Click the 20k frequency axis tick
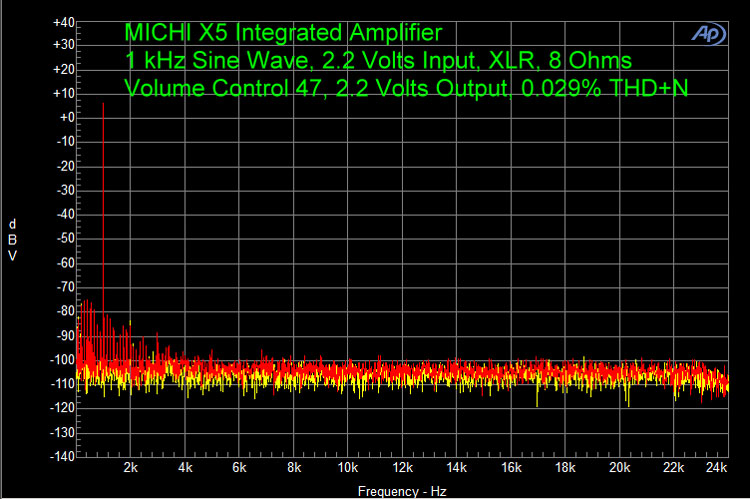Screen dimensions: 750x499 click(x=620, y=468)
